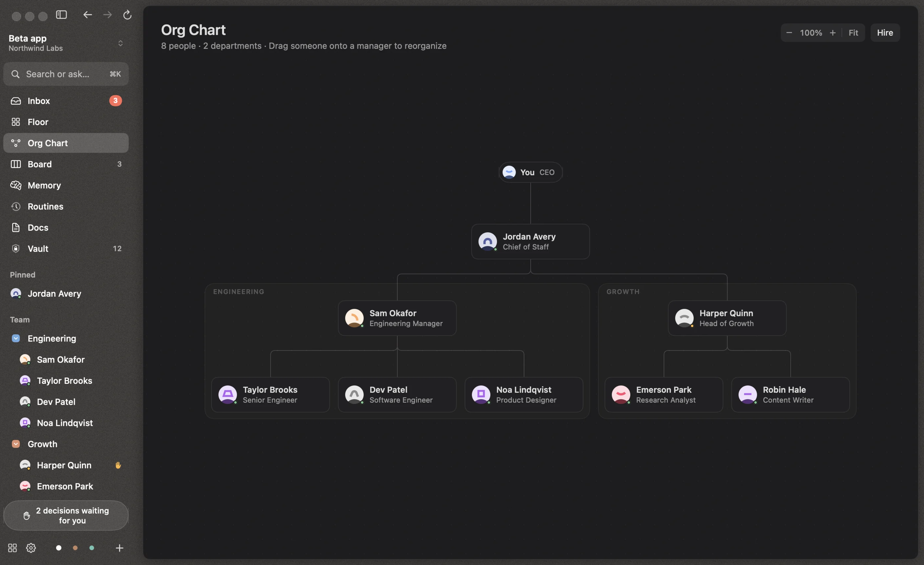924x565 pixels.
Task: Click the CEO avatar in the You node
Action: [509, 172]
